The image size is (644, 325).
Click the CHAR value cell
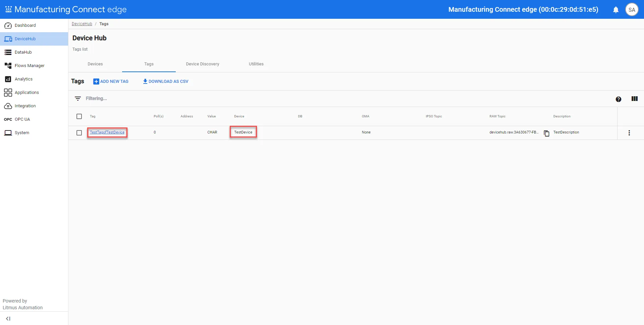[x=212, y=132]
